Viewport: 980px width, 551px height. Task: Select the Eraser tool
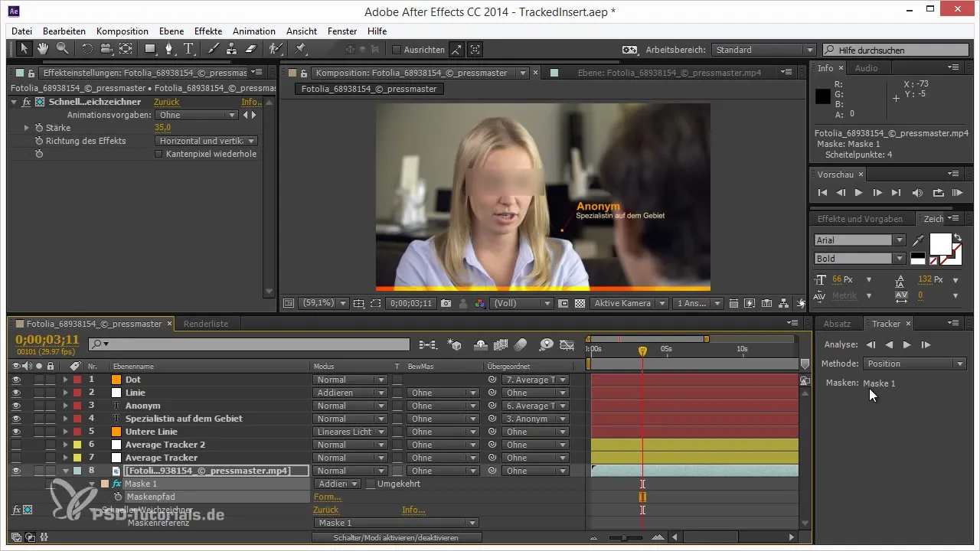pos(250,49)
